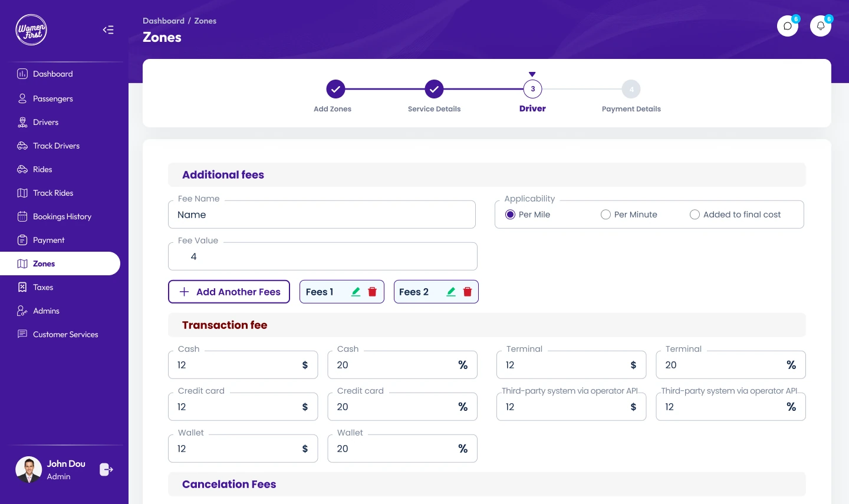Jump to Payment Details step 4
Viewport: 849px width, 504px height.
pos(631,89)
